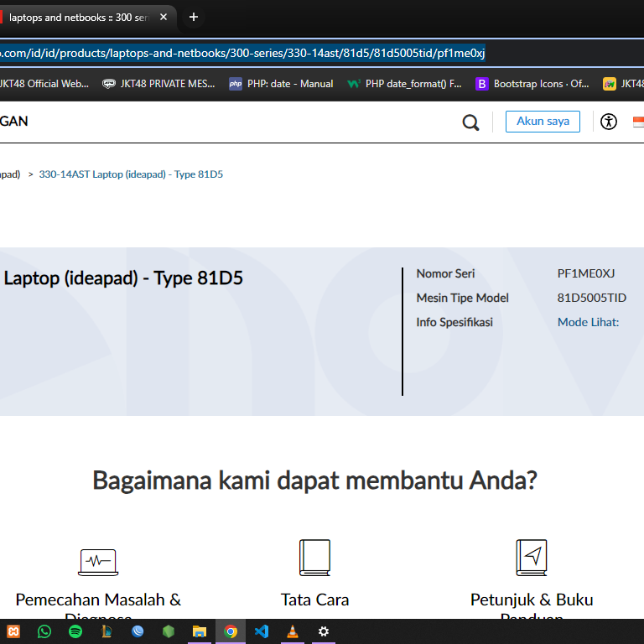Open WhatsApp from the taskbar
Image resolution: width=644 pixels, height=644 pixels.
tap(44, 631)
